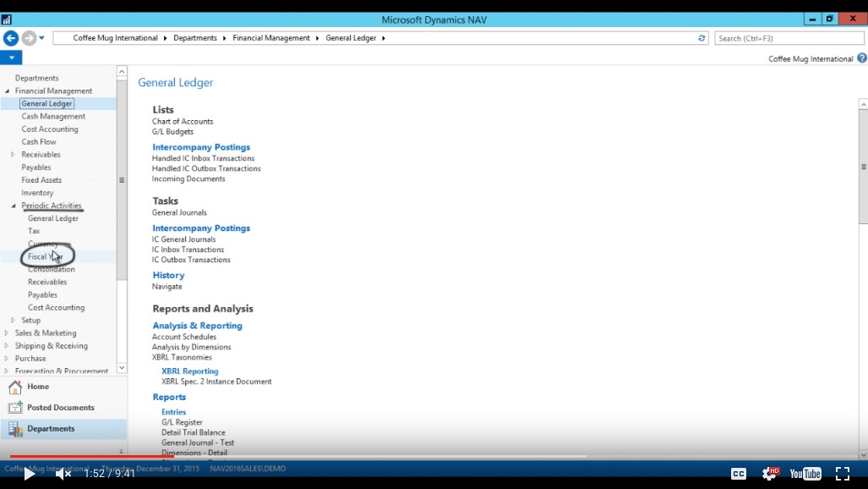The width and height of the screenshot is (868, 489).
Task: Select Cost Accounting under Financial Management
Action: coord(50,129)
